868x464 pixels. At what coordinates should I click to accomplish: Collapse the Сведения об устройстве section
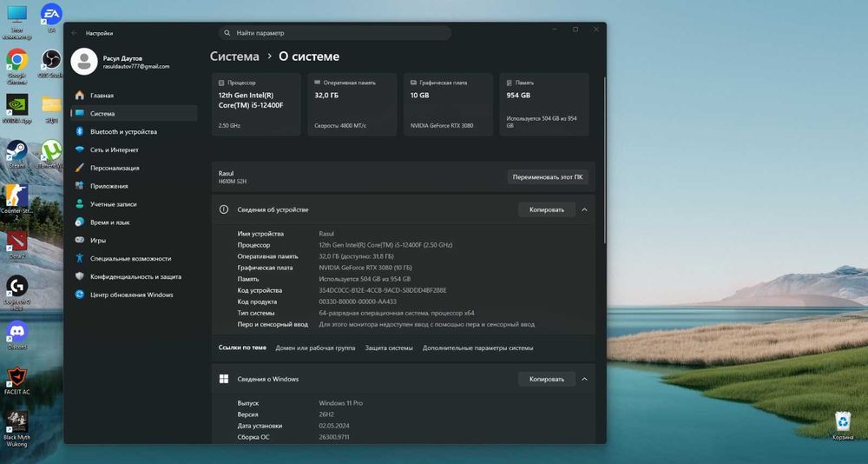pos(584,209)
